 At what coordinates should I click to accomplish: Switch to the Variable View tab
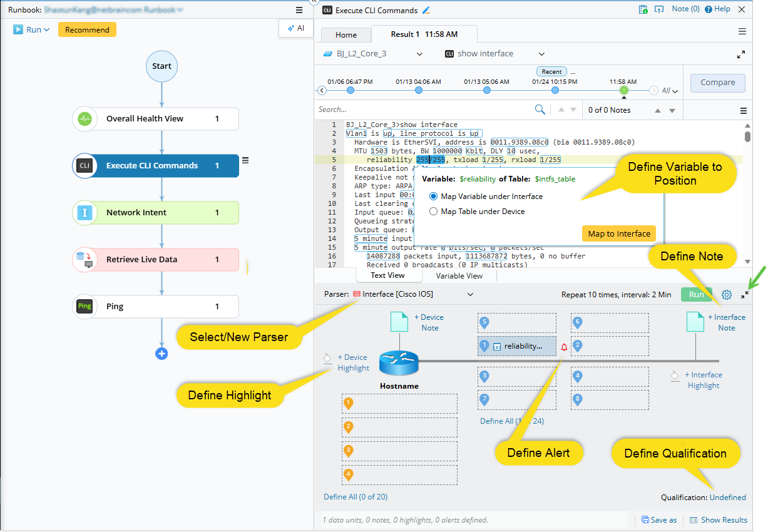459,275
